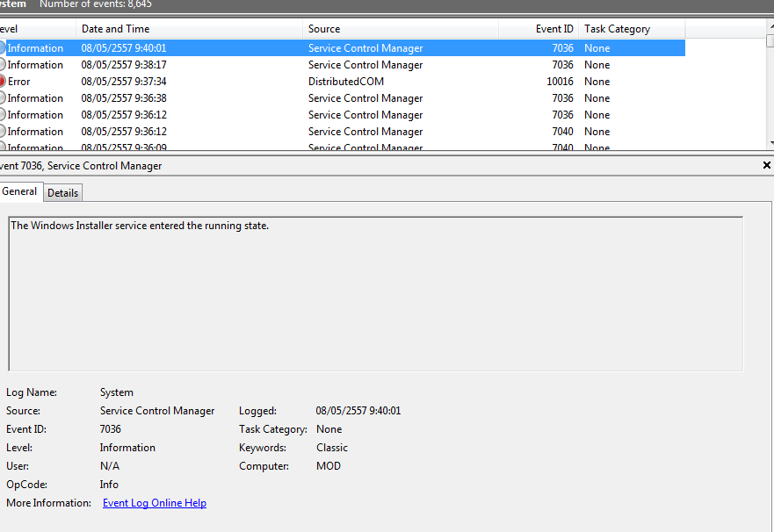
Task: Select the event ID 10016 cell
Action: [559, 82]
